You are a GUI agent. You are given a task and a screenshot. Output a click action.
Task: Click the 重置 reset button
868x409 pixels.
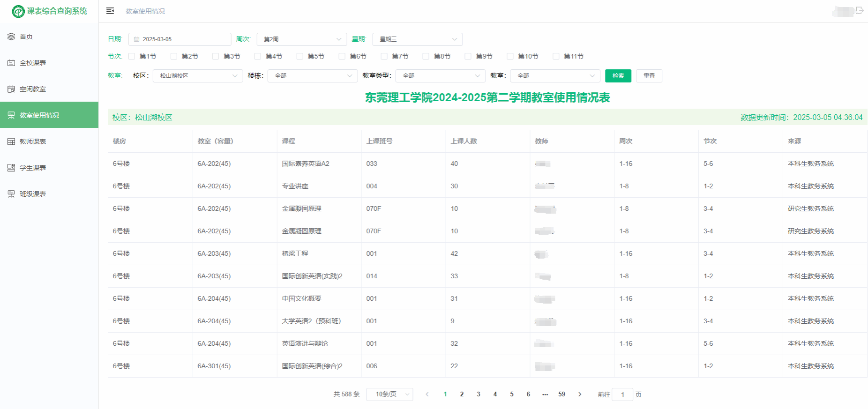(x=649, y=76)
